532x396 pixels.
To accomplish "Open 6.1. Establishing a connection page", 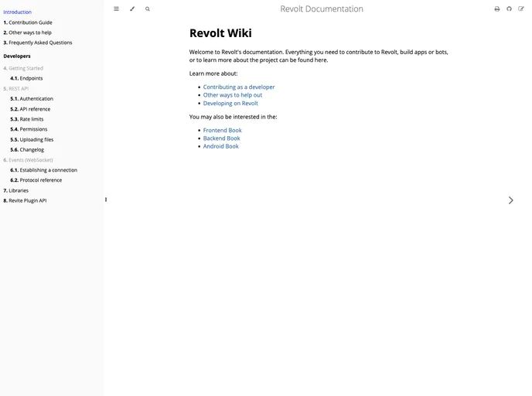I will [x=44, y=170].
